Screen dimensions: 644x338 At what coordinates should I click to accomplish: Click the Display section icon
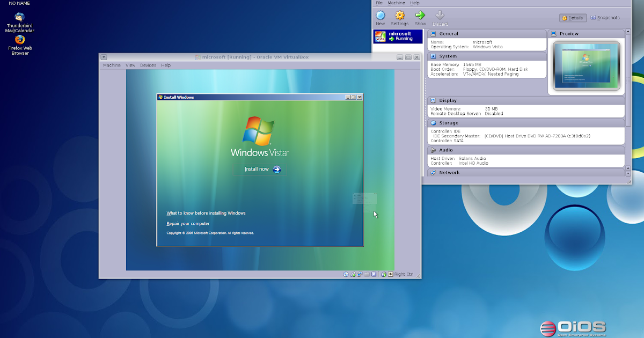point(433,100)
